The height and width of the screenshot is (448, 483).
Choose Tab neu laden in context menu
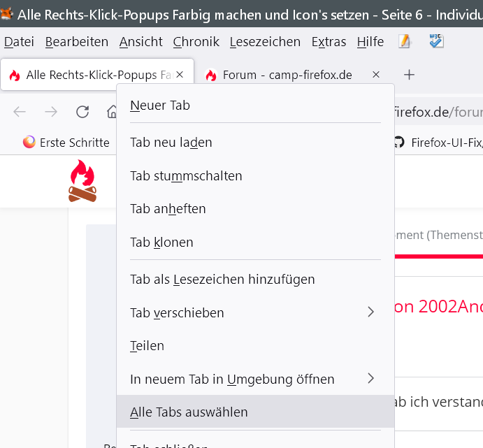(x=171, y=143)
